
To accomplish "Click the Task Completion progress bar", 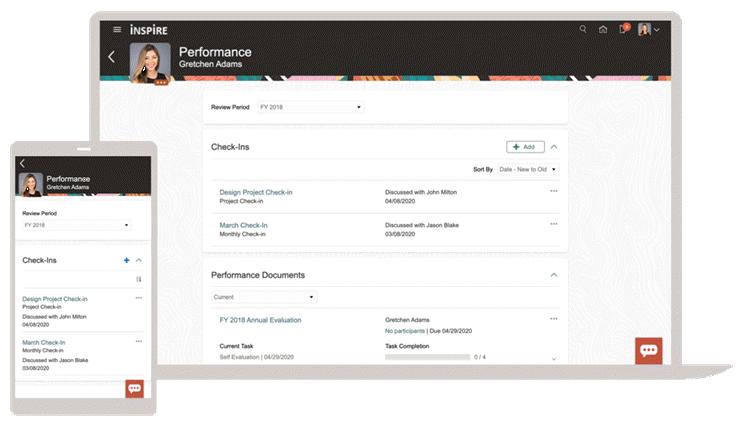I will (428, 357).
